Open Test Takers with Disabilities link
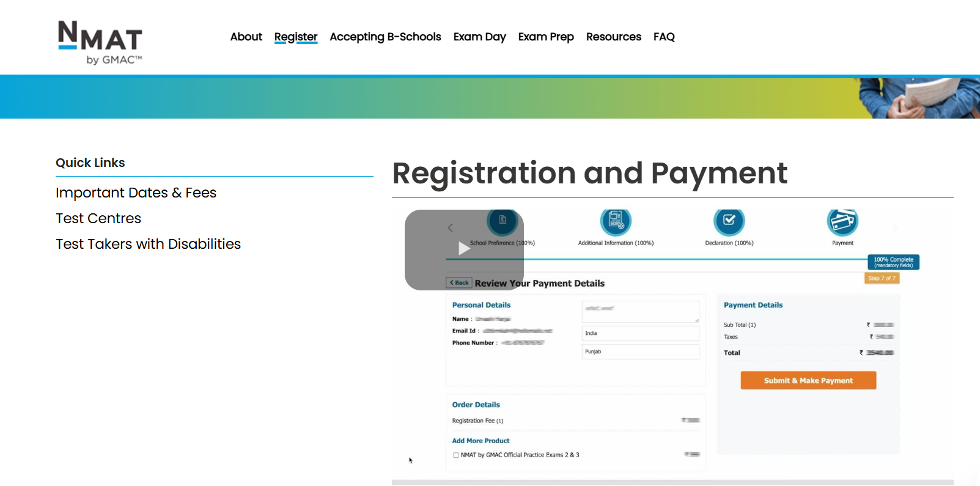The height and width of the screenshot is (486, 980). (149, 244)
